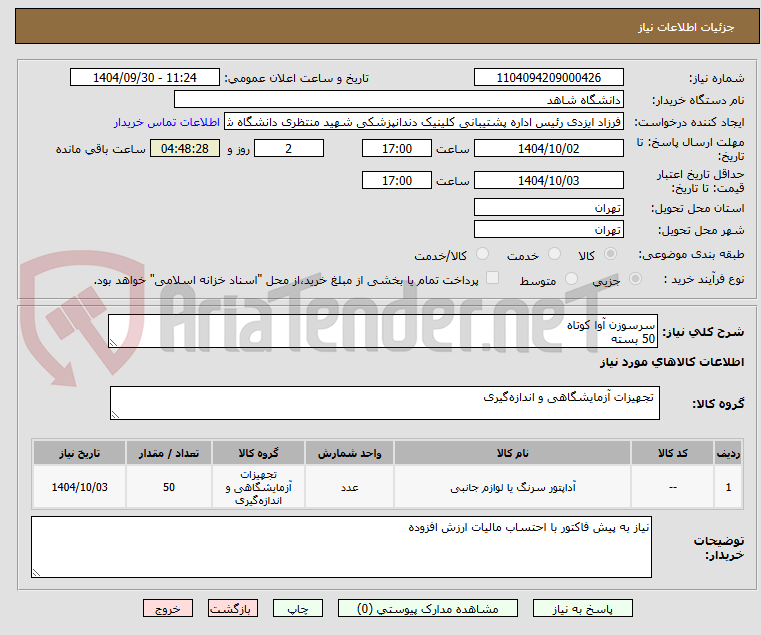This screenshot has height=635, width=761.
Task: Click the unit cell عدد
Action: [349, 487]
